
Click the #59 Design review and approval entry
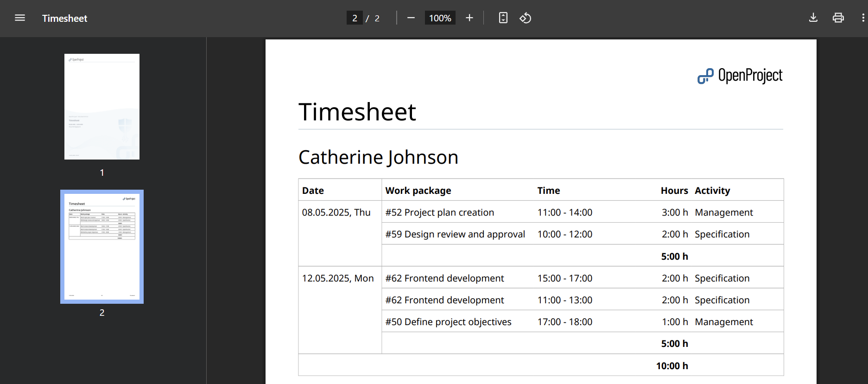455,234
